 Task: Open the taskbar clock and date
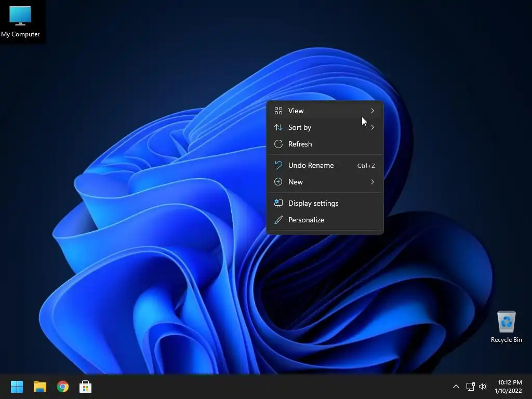coord(508,387)
